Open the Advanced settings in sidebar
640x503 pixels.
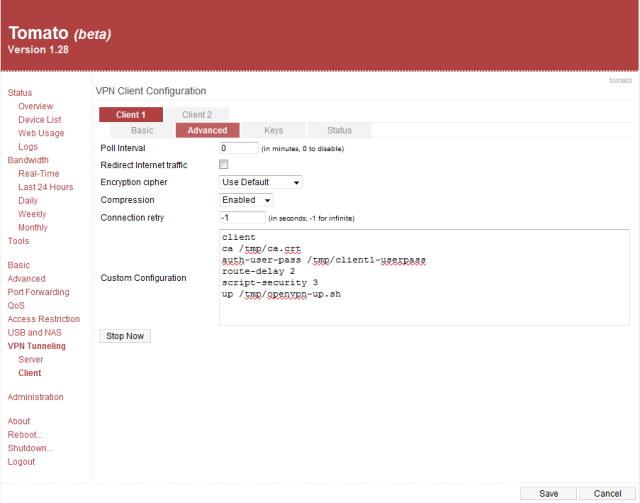point(27,278)
